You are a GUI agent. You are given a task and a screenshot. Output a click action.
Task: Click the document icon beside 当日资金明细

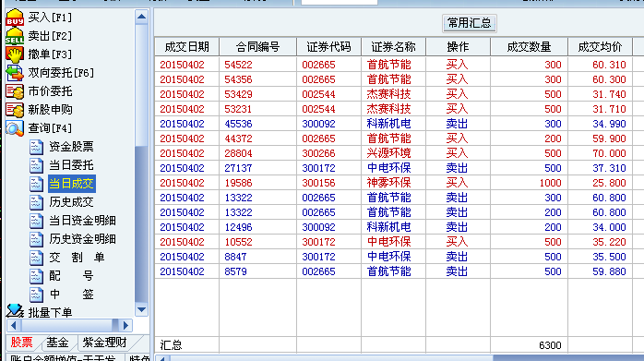[x=36, y=221]
